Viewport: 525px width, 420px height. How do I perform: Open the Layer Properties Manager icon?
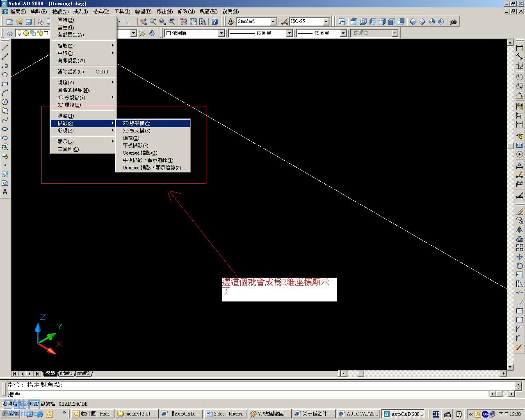pos(10,33)
